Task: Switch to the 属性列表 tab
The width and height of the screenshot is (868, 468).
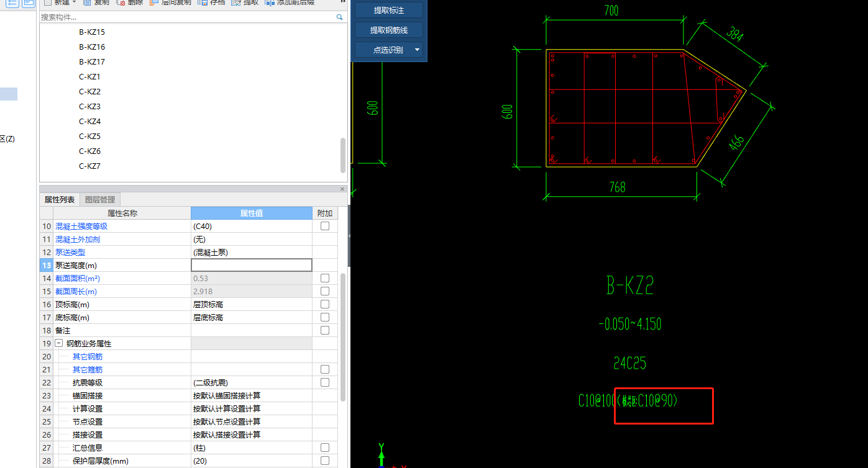Action: point(60,200)
